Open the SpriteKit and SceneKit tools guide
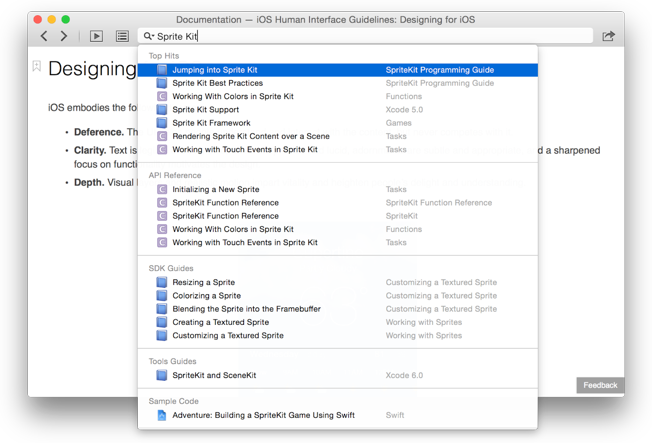This screenshot has height=443, width=652. tap(338, 376)
